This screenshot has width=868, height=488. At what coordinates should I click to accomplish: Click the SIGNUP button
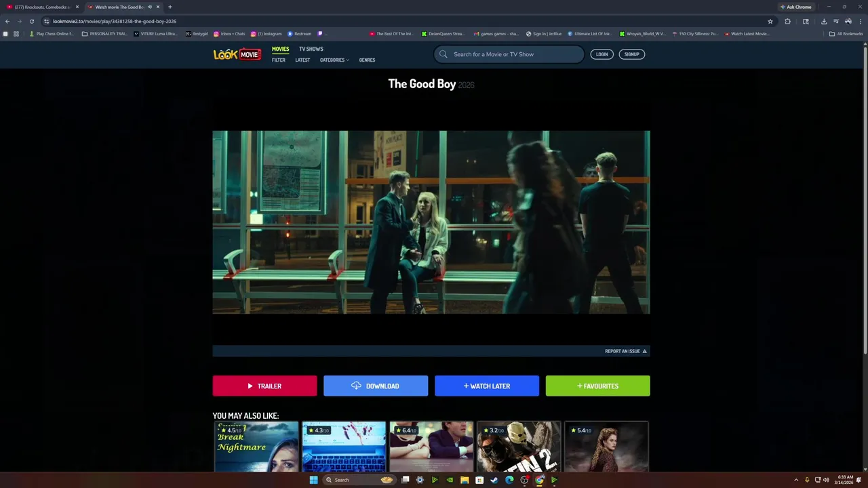[x=631, y=54]
